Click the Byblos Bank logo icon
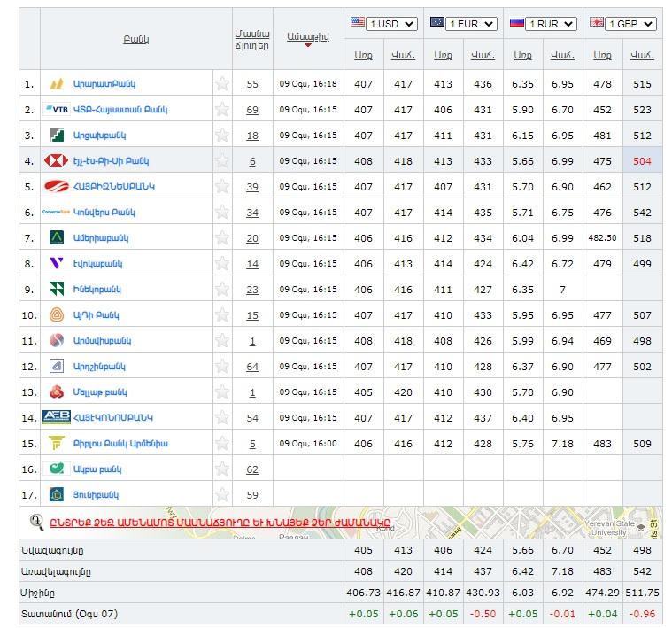Viewport: 672px width, 628px height. tap(57, 443)
